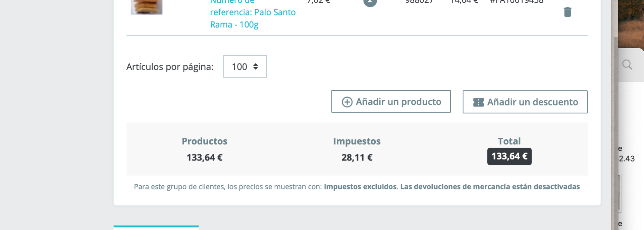Click the round quantity badge showing 2
The image size is (644, 230).
click(x=370, y=2)
